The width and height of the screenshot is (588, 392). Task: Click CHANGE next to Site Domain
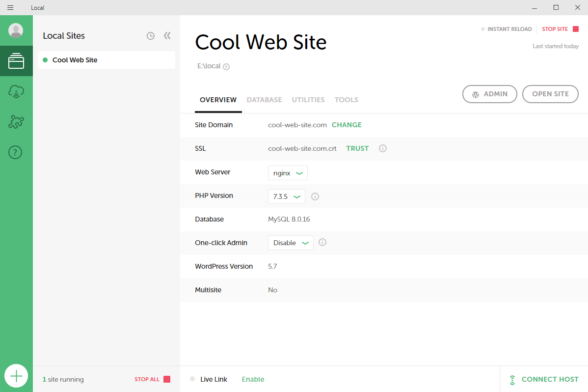tap(347, 125)
